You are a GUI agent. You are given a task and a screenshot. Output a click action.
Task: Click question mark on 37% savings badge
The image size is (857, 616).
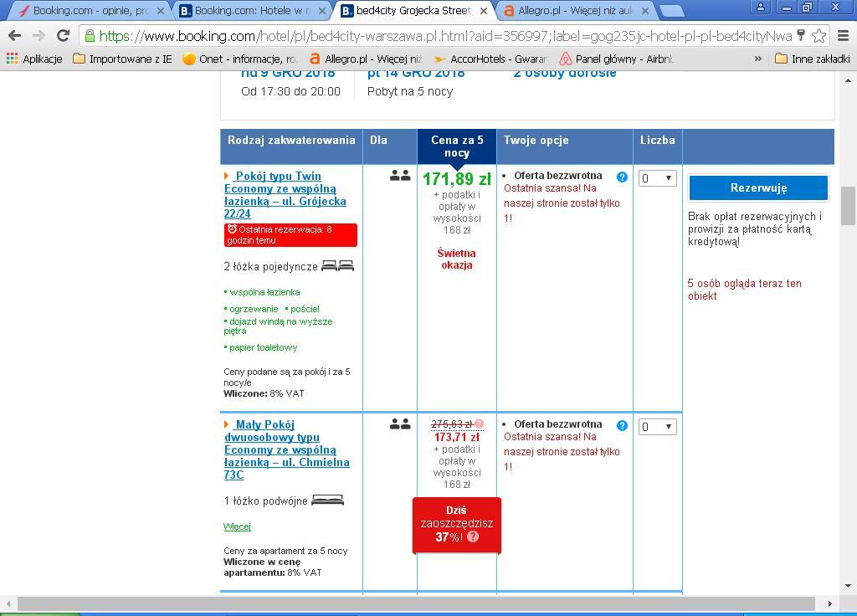(x=474, y=536)
